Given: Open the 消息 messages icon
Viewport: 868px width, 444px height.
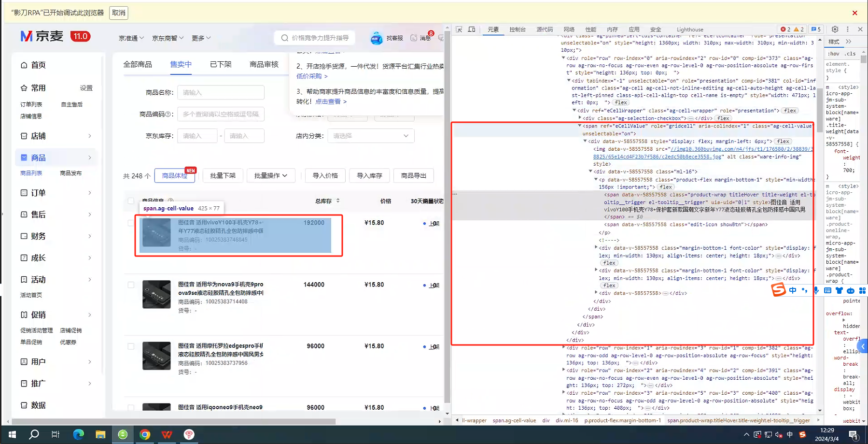Looking at the screenshot, I should 414,38.
